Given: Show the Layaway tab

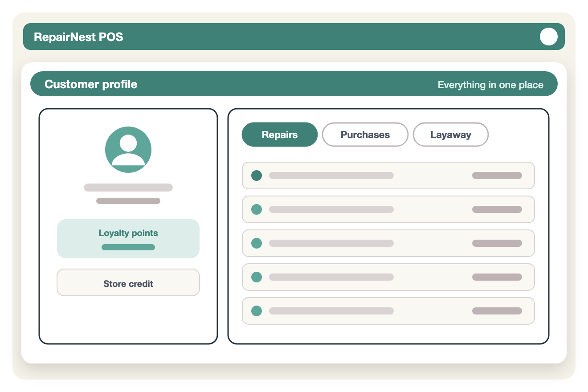Looking at the screenshot, I should pyautogui.click(x=451, y=135).
